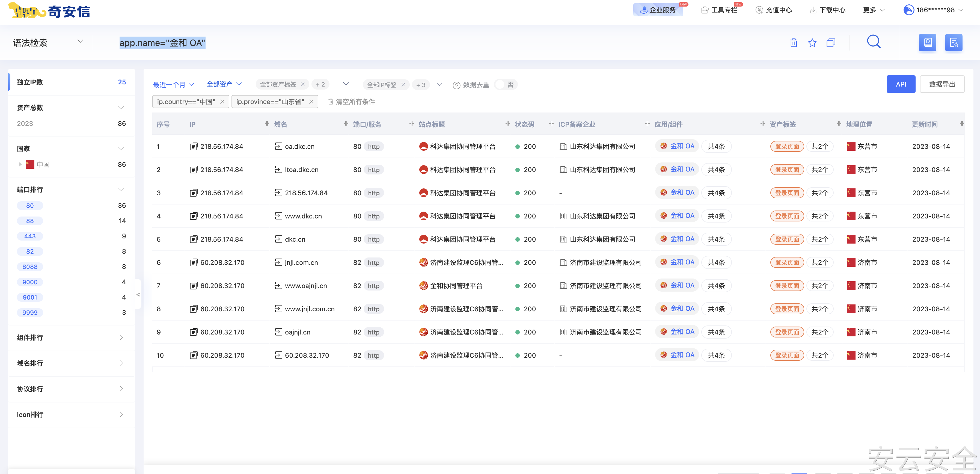This screenshot has height=474, width=980.
Task: Expand the IP tag selector chevron
Action: tap(440, 84)
